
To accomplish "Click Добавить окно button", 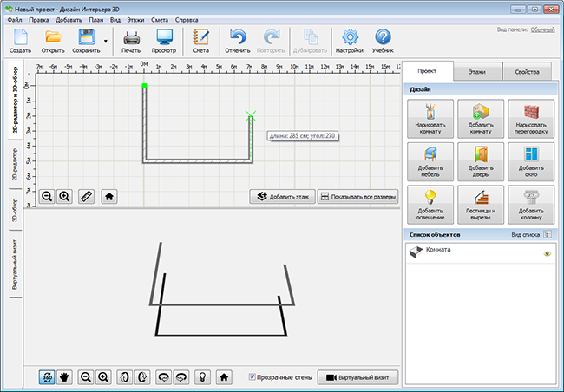I will [x=531, y=162].
